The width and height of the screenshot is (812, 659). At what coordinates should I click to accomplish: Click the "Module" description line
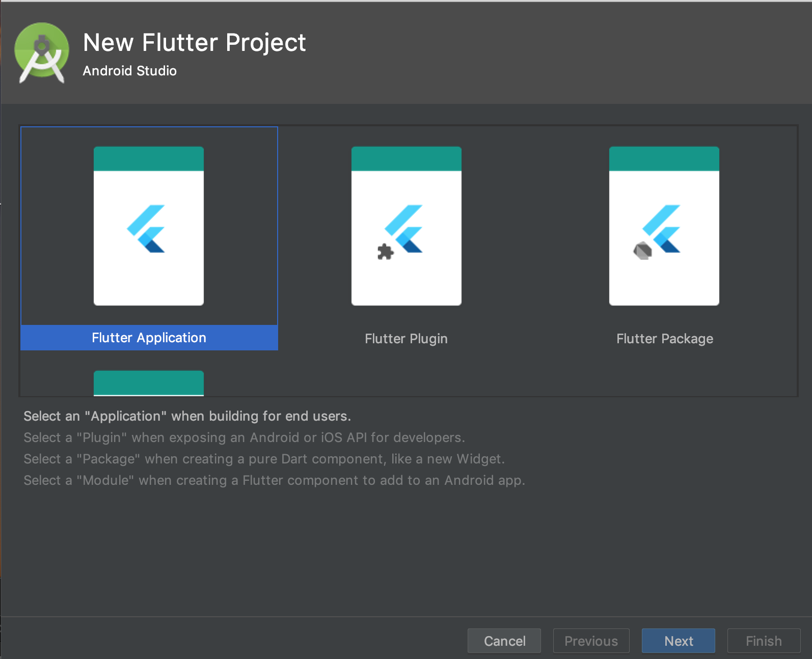(x=274, y=480)
